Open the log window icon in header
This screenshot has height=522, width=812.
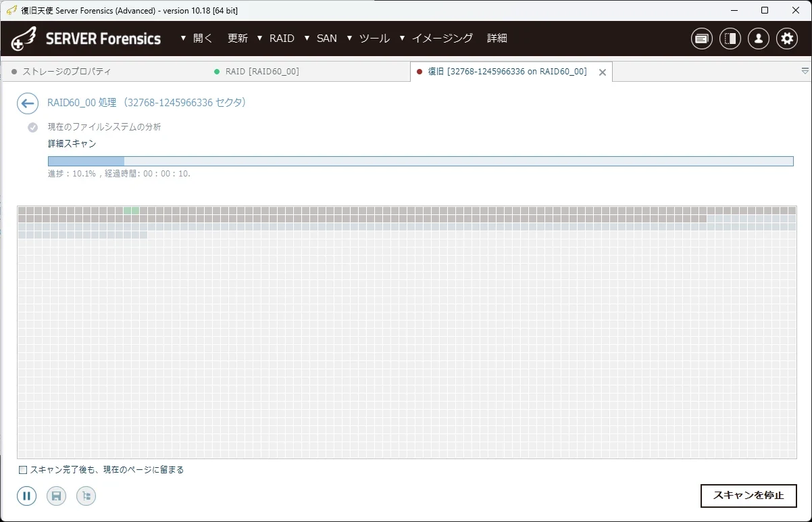click(702, 39)
